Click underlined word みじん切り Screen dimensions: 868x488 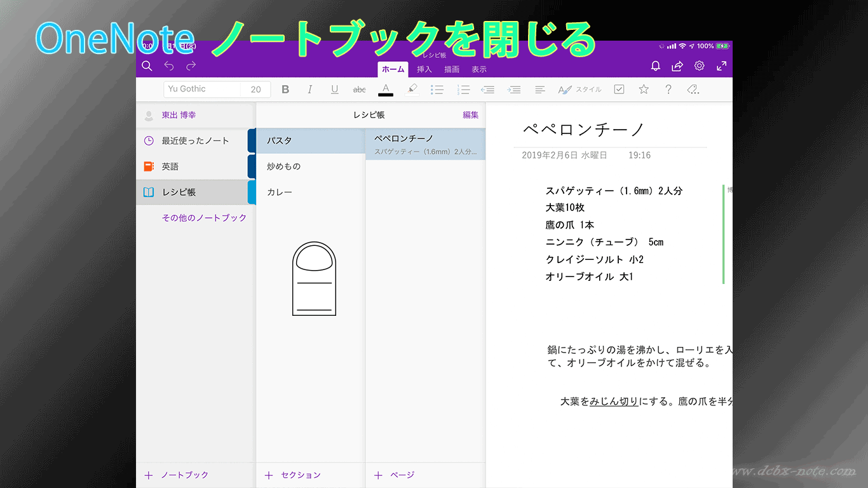pos(614,402)
